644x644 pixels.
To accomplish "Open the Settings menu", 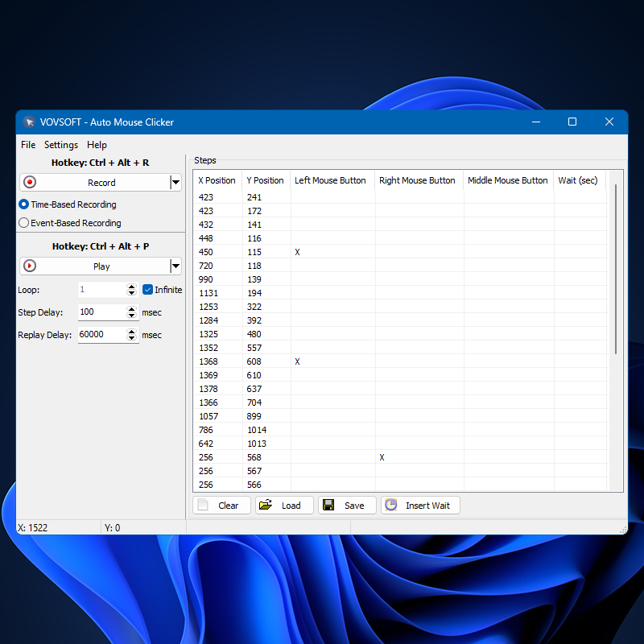I will (x=61, y=145).
